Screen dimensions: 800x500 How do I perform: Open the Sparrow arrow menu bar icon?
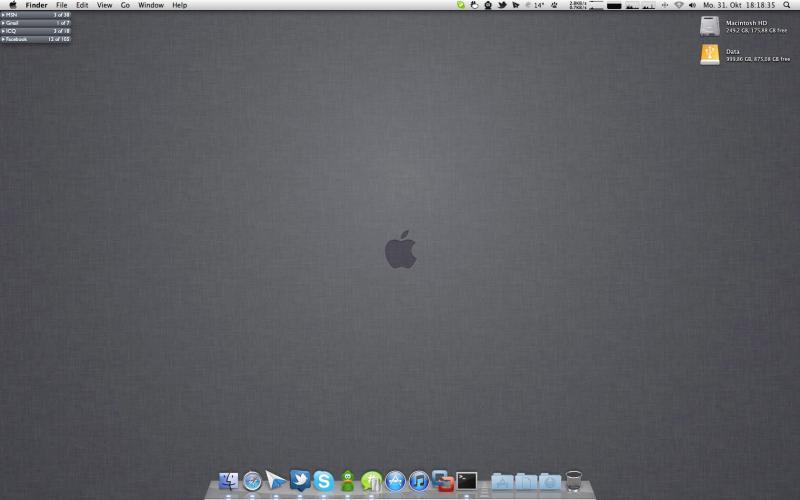pyautogui.click(x=516, y=5)
